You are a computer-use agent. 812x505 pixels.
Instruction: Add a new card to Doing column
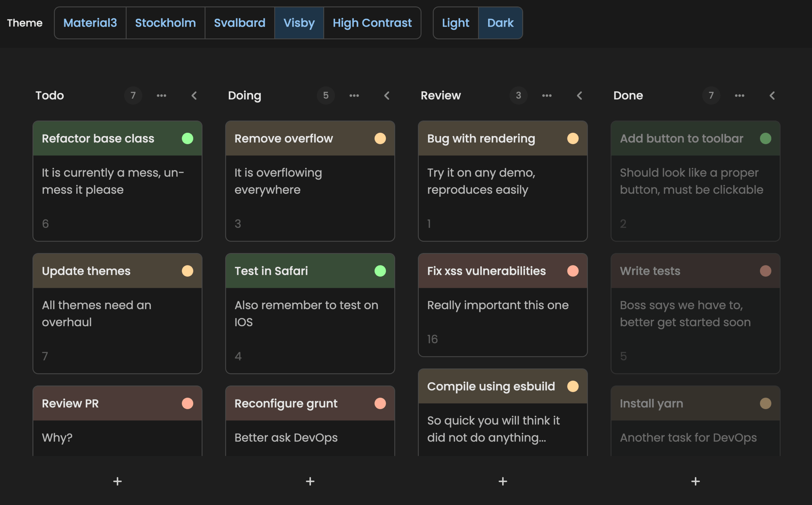coord(310,481)
